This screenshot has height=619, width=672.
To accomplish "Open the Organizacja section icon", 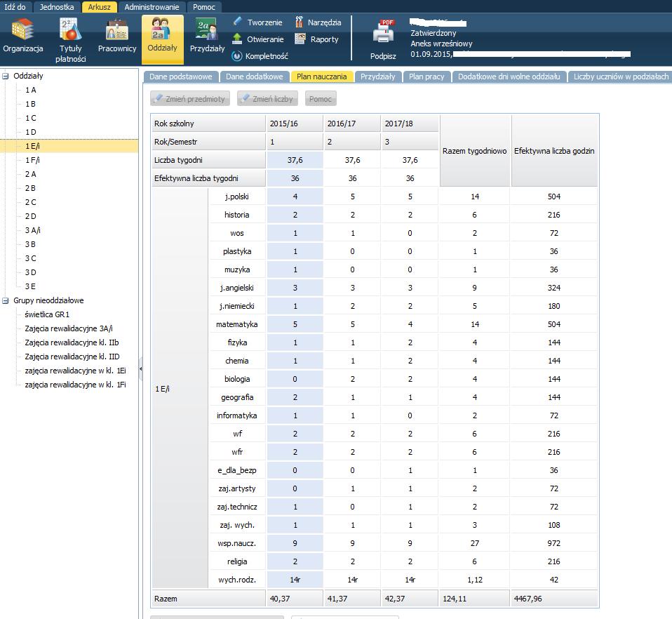I will pos(22,30).
